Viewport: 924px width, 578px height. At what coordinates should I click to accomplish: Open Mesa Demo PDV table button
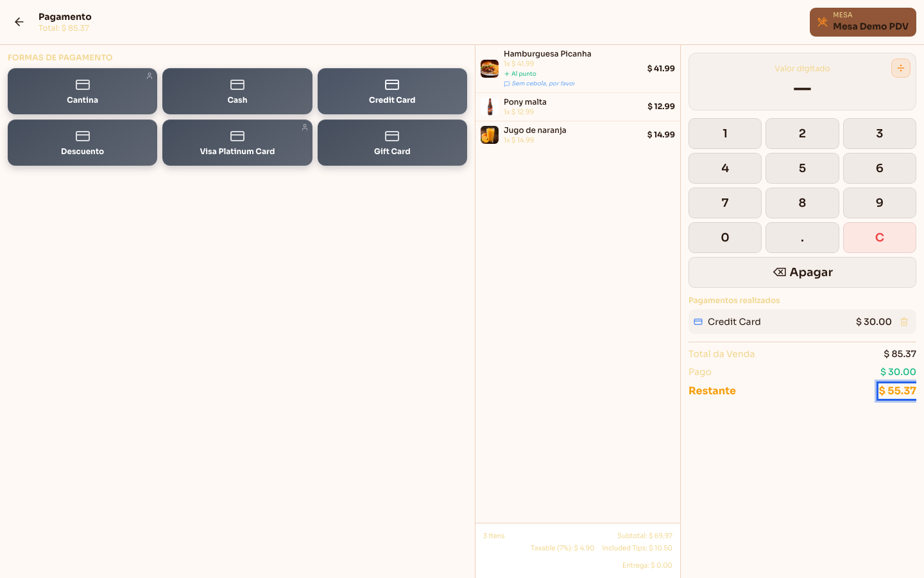pyautogui.click(x=863, y=22)
